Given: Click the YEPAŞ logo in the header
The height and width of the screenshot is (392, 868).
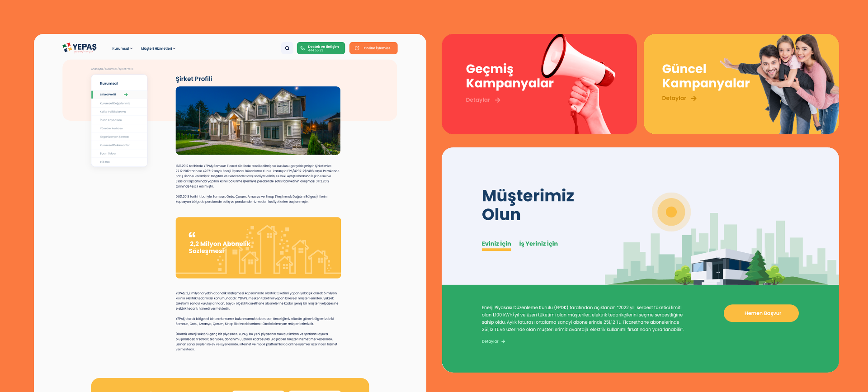Looking at the screenshot, I should pyautogui.click(x=80, y=48).
